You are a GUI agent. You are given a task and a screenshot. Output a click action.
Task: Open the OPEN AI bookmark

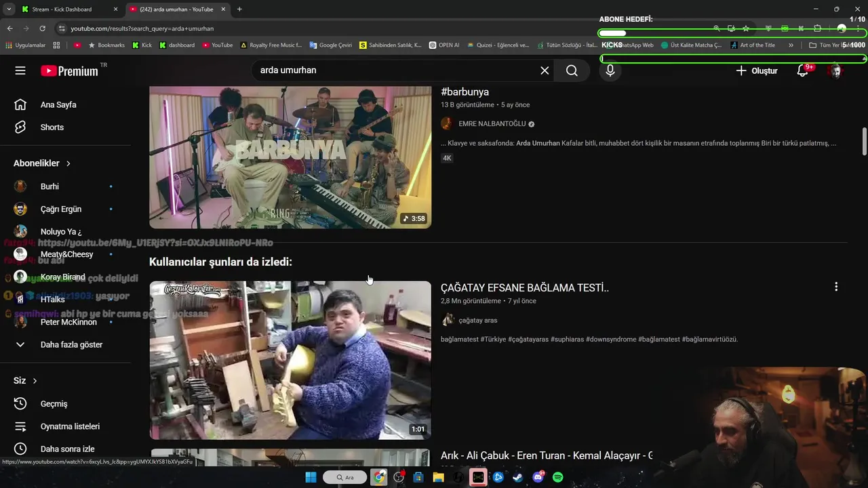(x=444, y=45)
